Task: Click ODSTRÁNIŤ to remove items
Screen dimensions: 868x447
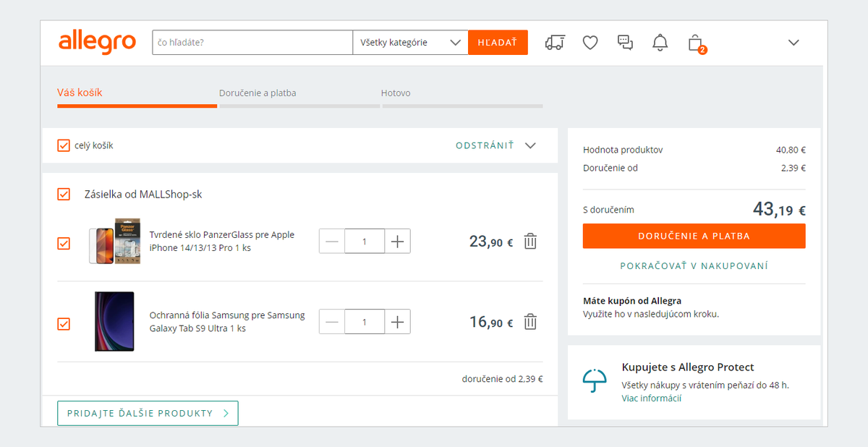Action: [x=485, y=145]
